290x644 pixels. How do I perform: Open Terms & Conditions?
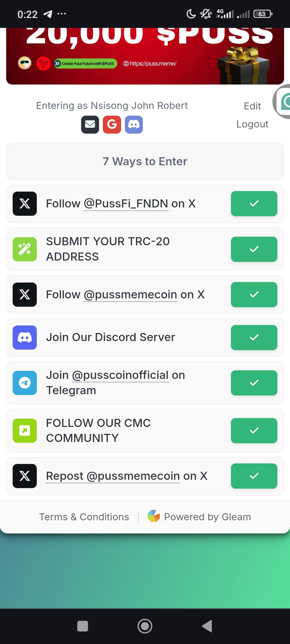pyautogui.click(x=84, y=517)
